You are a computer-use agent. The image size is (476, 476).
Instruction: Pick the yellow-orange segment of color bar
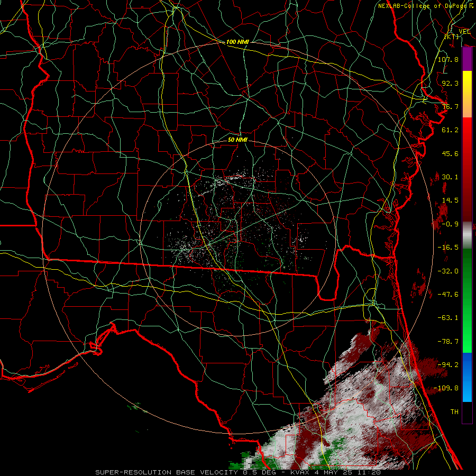(467, 94)
